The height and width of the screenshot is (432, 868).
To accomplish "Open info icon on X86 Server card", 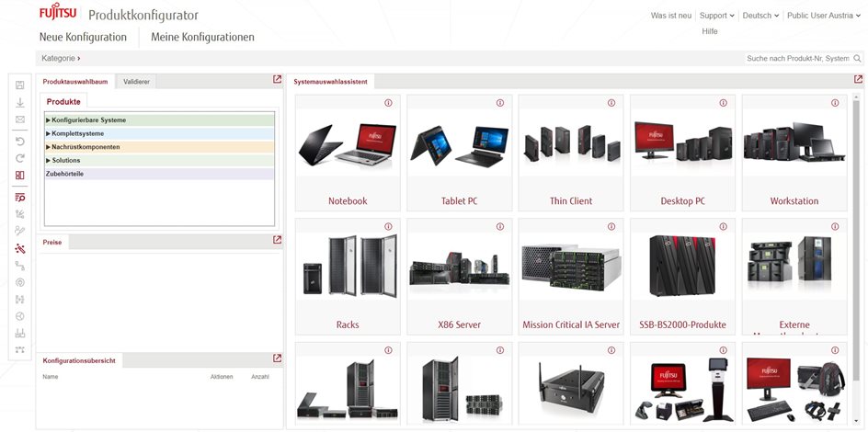I will pyautogui.click(x=500, y=227).
